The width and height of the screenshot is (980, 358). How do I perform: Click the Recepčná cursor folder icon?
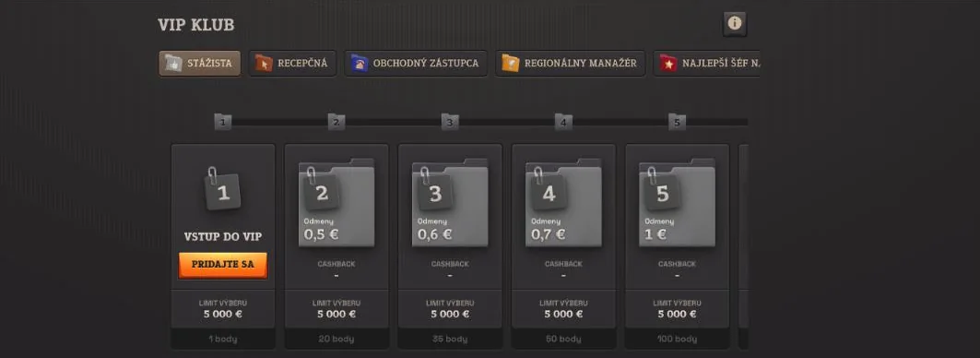click(x=264, y=64)
